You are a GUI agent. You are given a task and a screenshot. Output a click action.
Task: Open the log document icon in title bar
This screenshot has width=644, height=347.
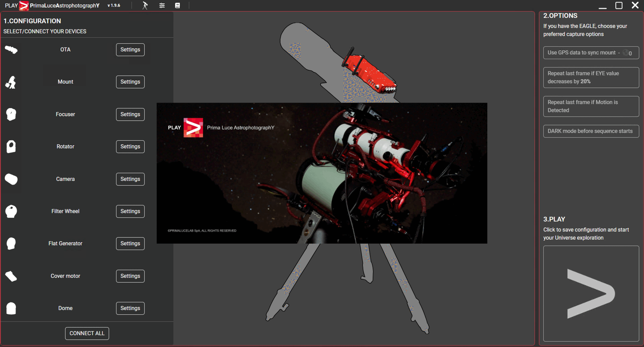click(177, 5)
